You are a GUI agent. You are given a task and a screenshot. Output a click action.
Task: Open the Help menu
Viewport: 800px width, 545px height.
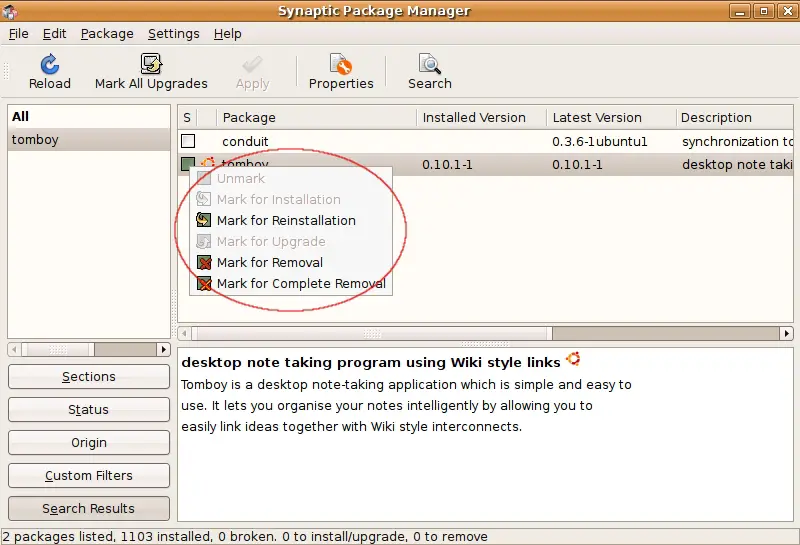point(228,34)
